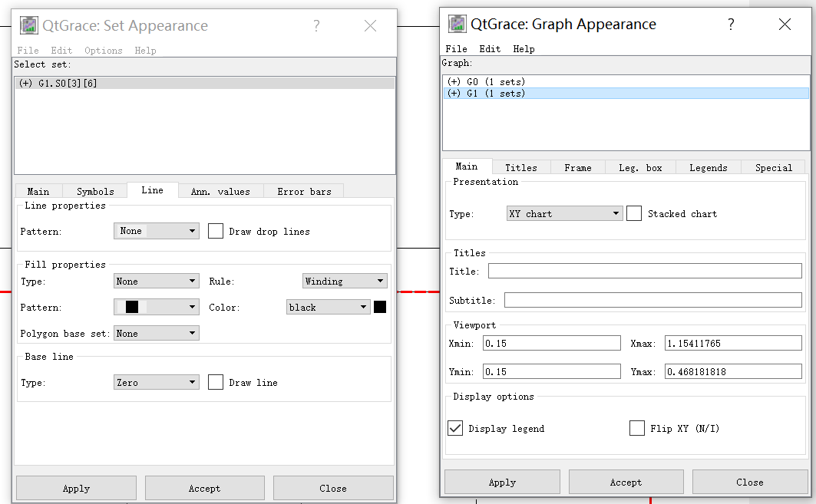Open help via the question mark in Set Appearance
816x504 pixels.
click(316, 25)
